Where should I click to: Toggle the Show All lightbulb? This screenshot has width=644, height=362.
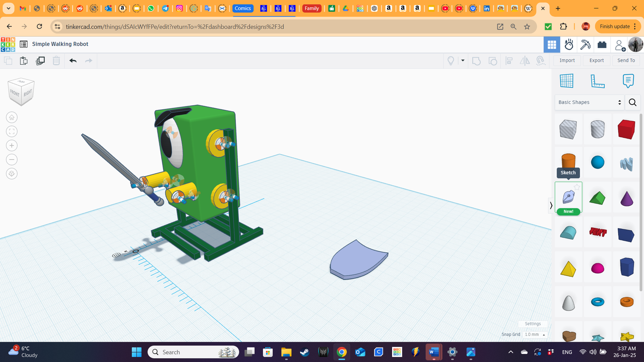coord(450,60)
